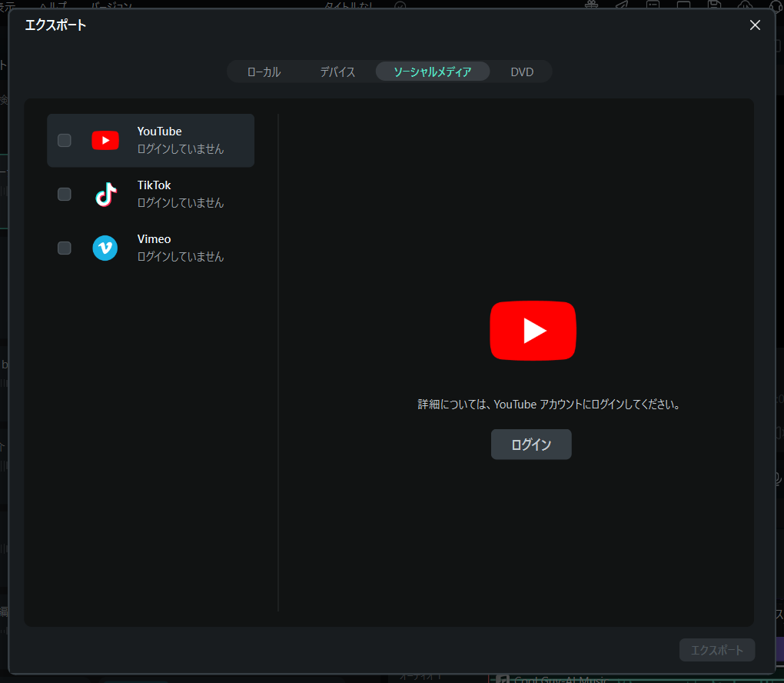The image size is (784, 683).
Task: Click ログインしていません under Vimeo
Action: point(181,257)
